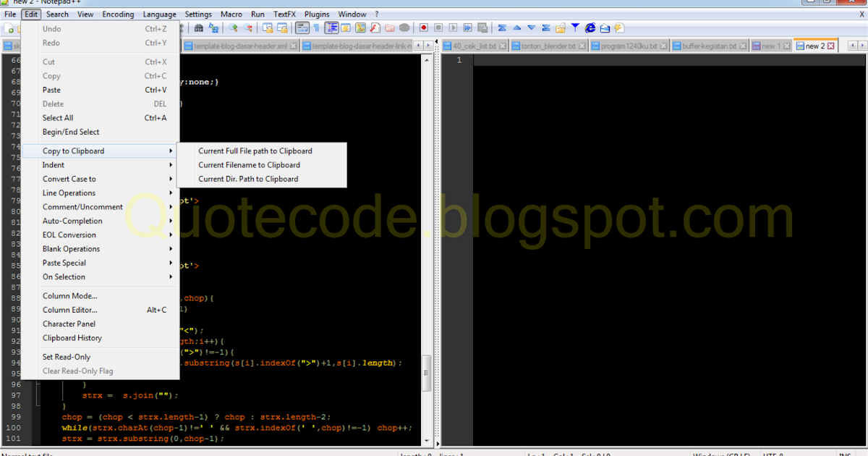This screenshot has width=868, height=456.
Task: Open the Document Map toolbar icon
Action: point(360,28)
